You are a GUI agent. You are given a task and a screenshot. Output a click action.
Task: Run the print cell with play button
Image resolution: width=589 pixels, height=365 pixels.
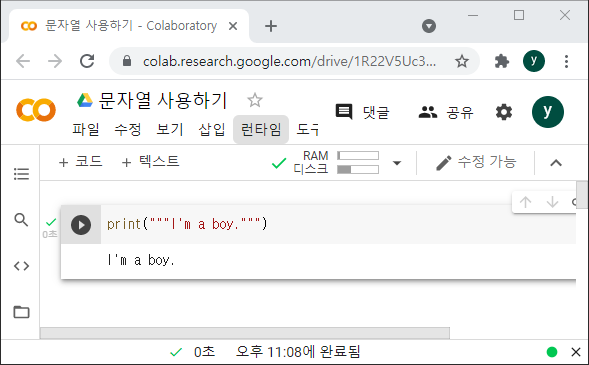pyautogui.click(x=81, y=225)
